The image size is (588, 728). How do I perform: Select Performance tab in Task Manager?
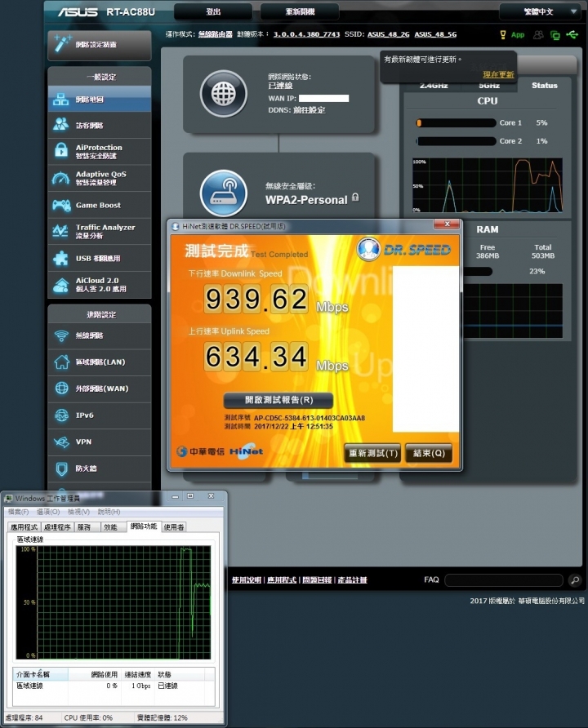click(113, 527)
